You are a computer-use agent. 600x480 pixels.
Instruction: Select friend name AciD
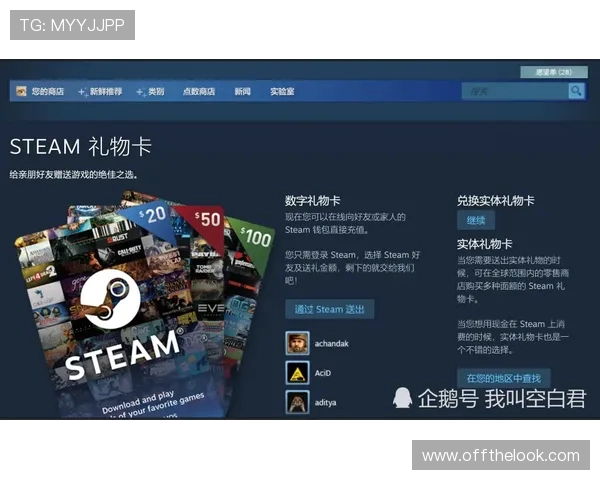(323, 373)
